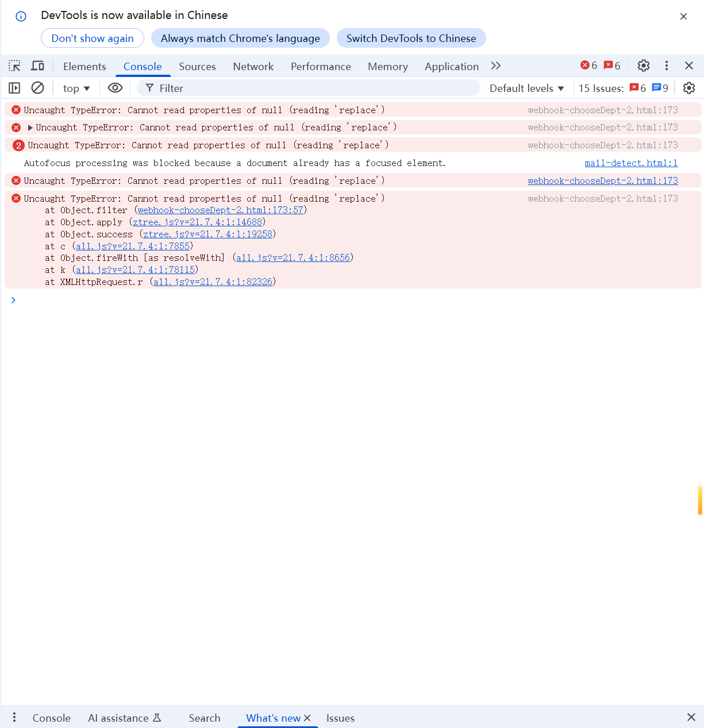704x728 pixels.
Task: Dismiss the DevTools language info banner
Action: click(683, 16)
